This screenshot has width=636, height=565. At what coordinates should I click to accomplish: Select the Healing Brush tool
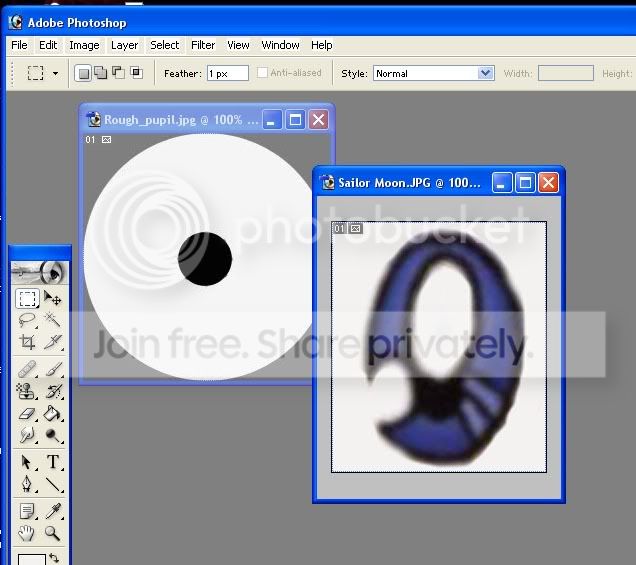click(x=27, y=369)
